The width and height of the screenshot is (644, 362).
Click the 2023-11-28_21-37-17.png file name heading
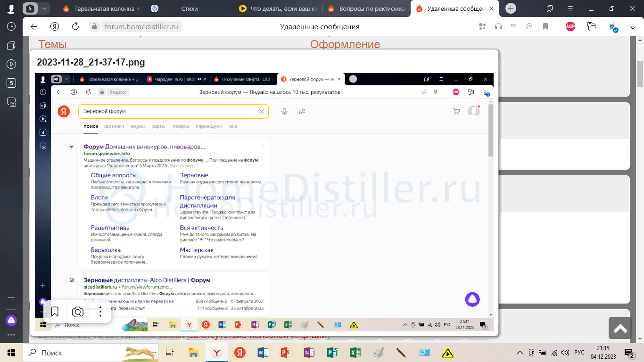(x=91, y=62)
